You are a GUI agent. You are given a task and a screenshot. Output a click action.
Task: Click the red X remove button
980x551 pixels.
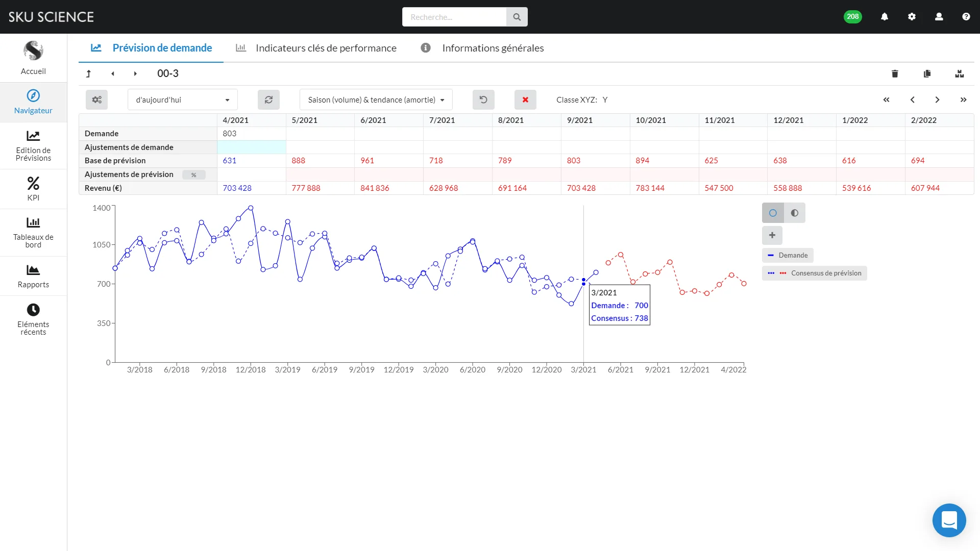(525, 100)
